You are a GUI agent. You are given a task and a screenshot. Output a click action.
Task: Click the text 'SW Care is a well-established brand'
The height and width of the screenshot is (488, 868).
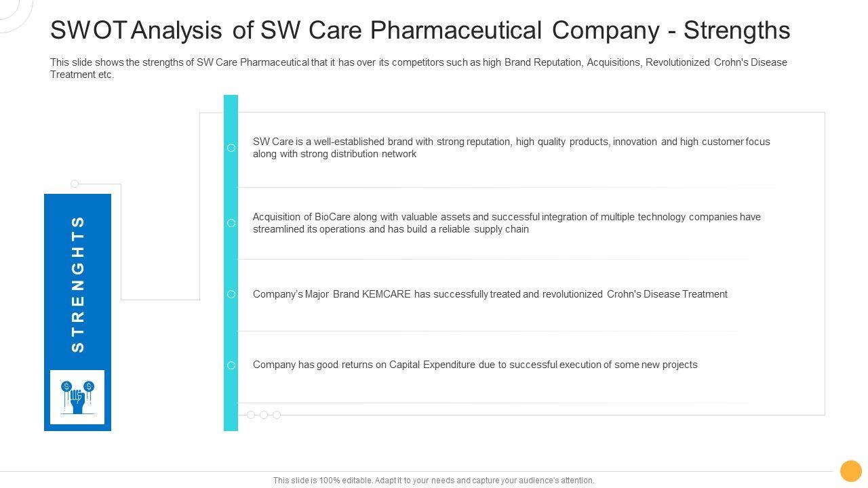(511, 148)
